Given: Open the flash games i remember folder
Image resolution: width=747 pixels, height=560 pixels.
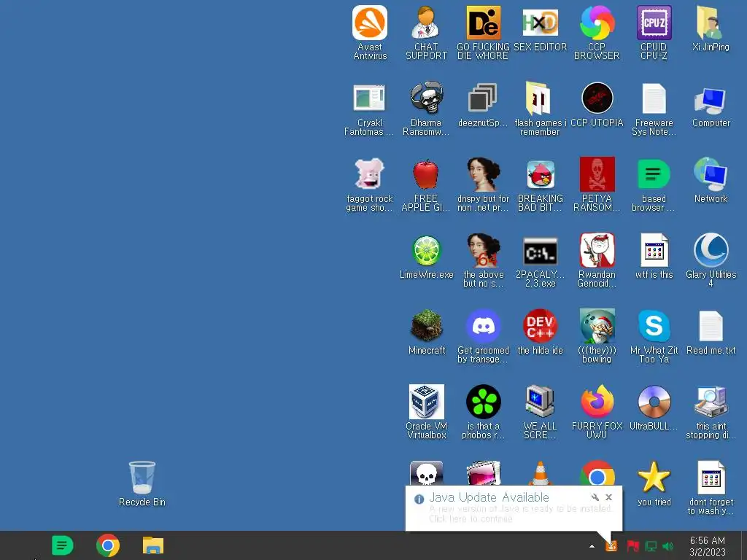Looking at the screenshot, I should coord(540,109).
